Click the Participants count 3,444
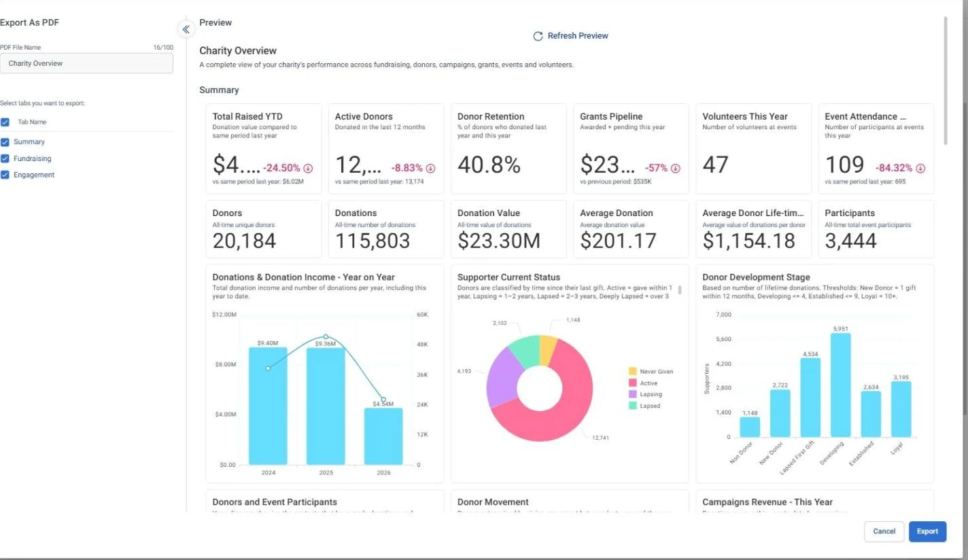The height and width of the screenshot is (560, 968). tap(851, 241)
